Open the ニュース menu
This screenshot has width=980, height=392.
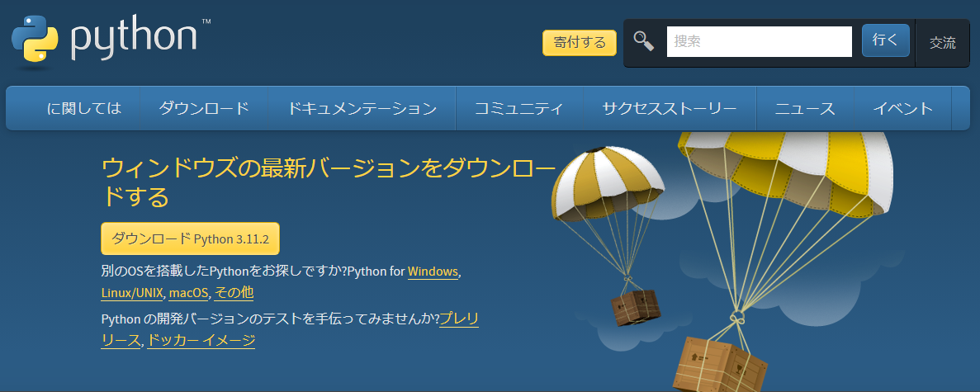(805, 109)
